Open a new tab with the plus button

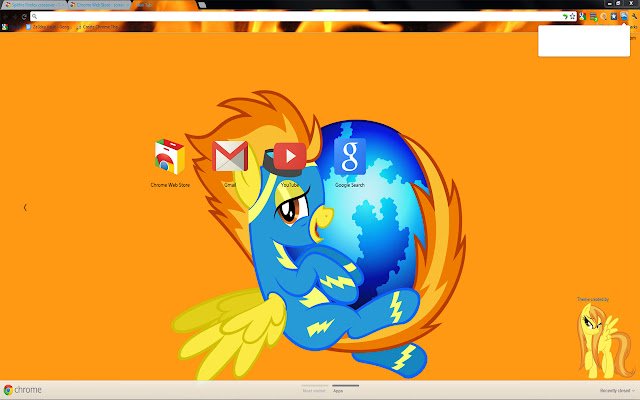pos(202,5)
